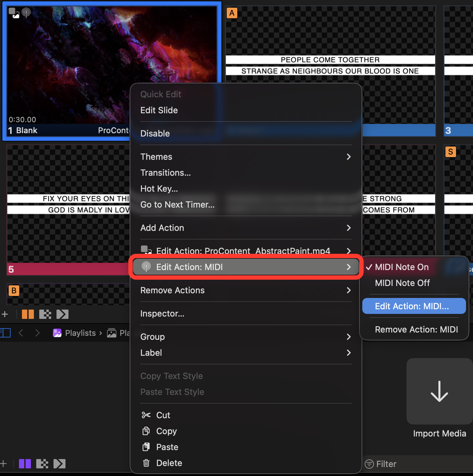This screenshot has width=473, height=476.
Task: Choose Go to Next Timer…
Action: [246, 205]
